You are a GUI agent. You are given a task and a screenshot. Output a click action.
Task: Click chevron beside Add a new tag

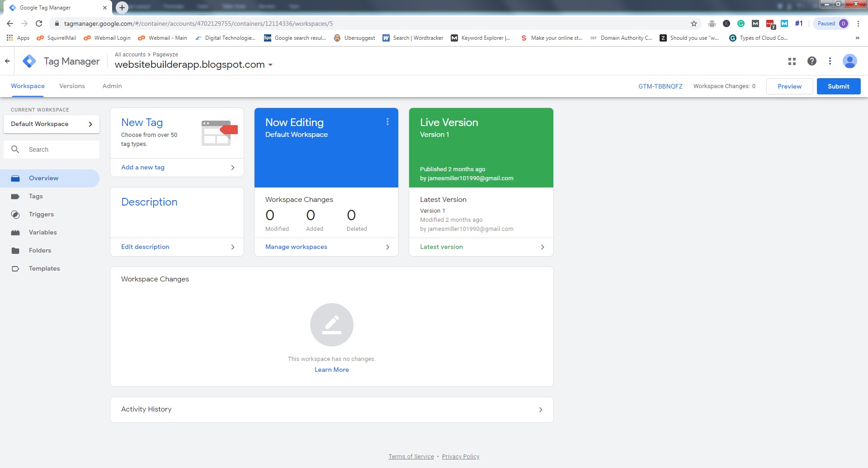tap(233, 168)
